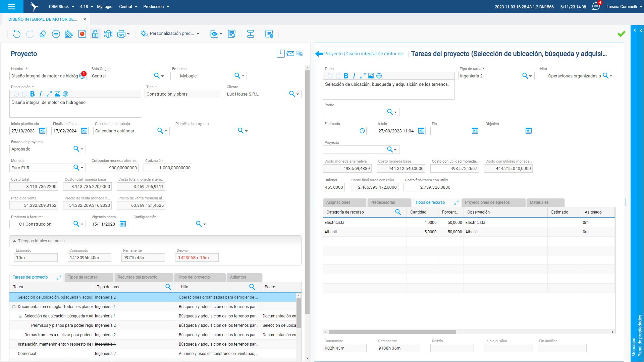The width and height of the screenshot is (644, 362).
Task: Toggle italic in Tarea editor
Action: tap(354, 76)
